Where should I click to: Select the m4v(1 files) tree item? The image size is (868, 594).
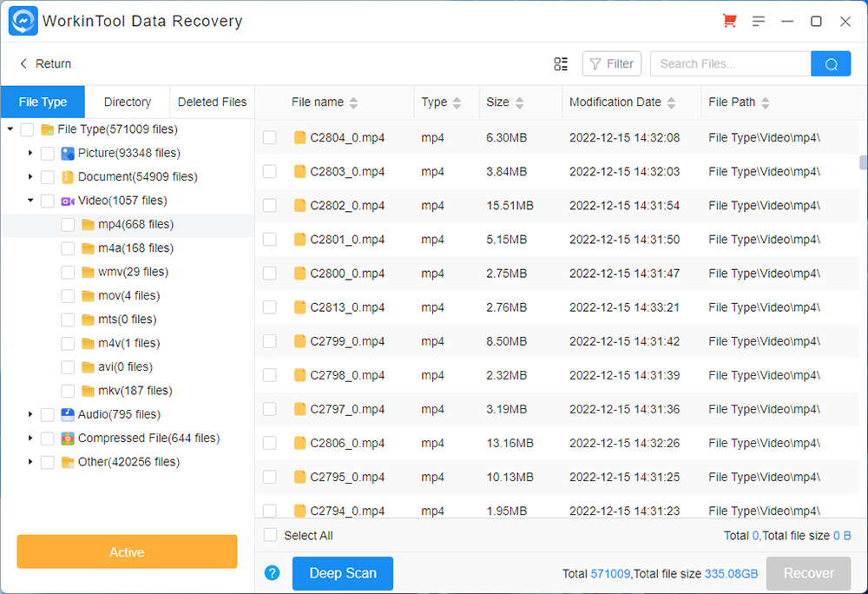(x=129, y=343)
